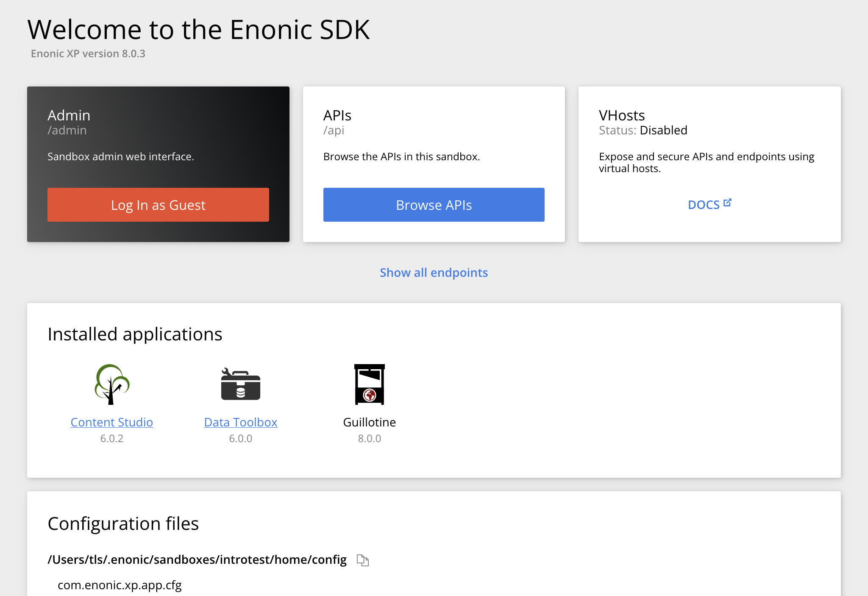Open the Data Toolbox link
Image resolution: width=868 pixels, height=596 pixels.
tap(241, 422)
